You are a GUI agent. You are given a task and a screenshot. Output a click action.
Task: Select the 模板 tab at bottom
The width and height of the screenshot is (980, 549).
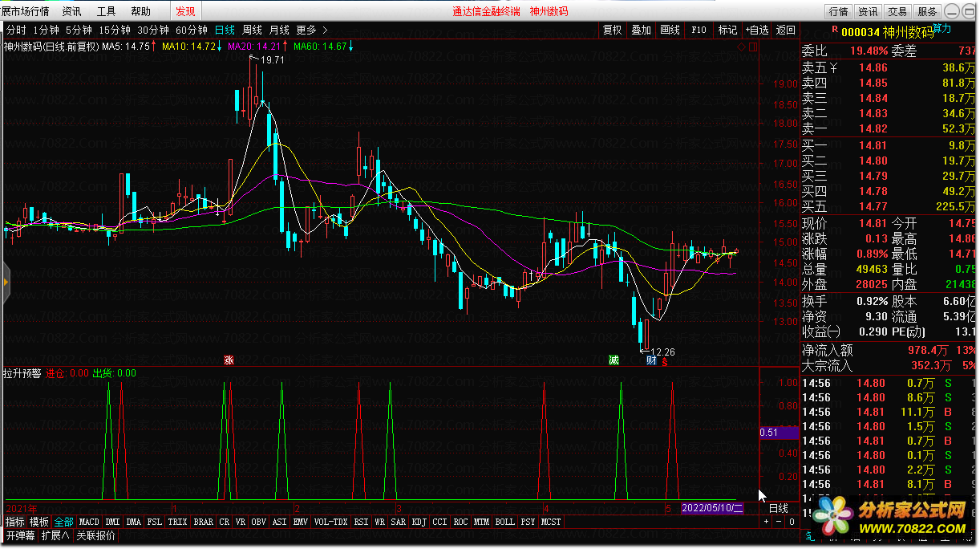(40, 522)
